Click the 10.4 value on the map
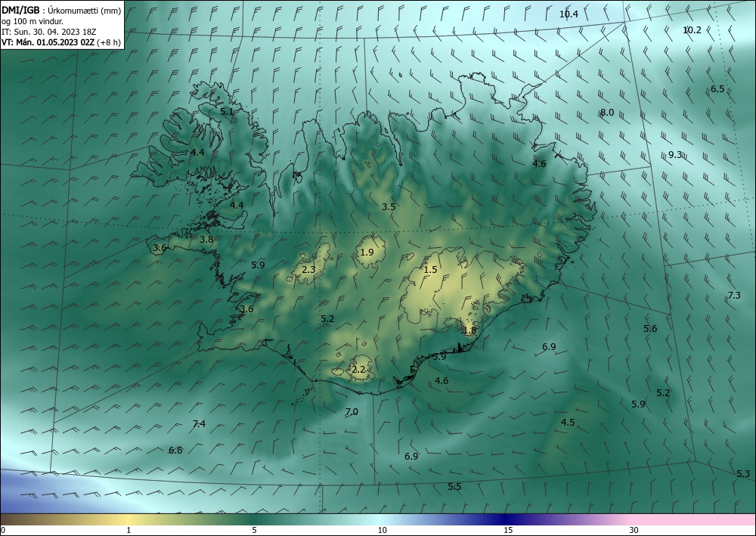The width and height of the screenshot is (756, 536). [569, 14]
